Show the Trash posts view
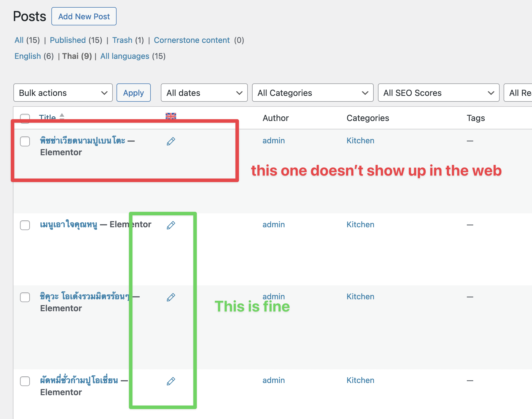The width and height of the screenshot is (532, 419). tap(122, 40)
